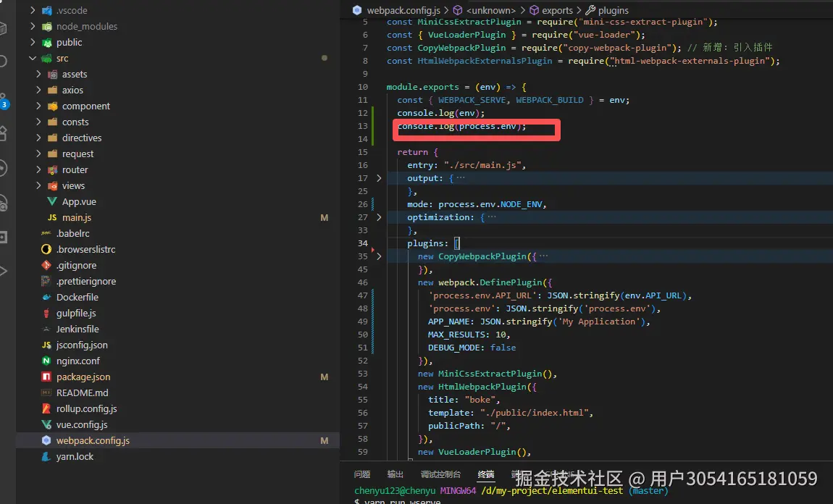
Task: Expand the public folder
Action: (33, 42)
